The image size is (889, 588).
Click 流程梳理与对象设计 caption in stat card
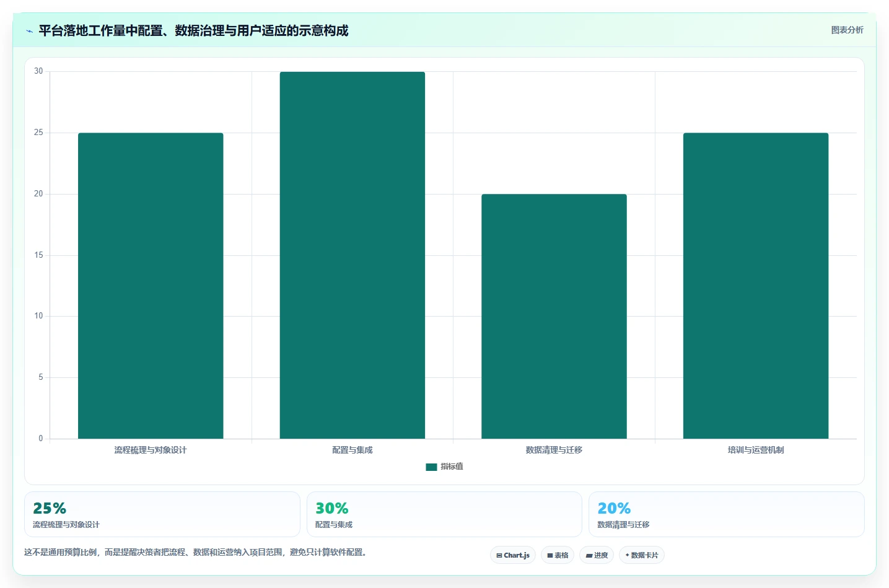click(x=66, y=524)
